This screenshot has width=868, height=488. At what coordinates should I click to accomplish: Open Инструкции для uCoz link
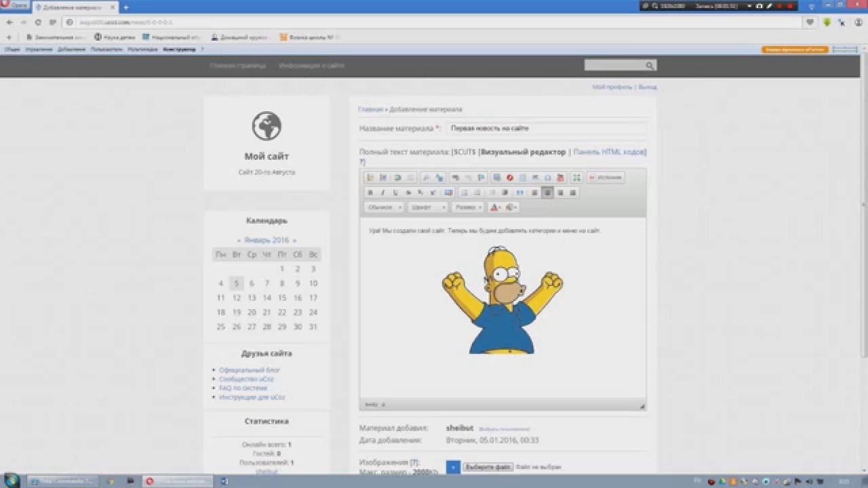point(252,397)
